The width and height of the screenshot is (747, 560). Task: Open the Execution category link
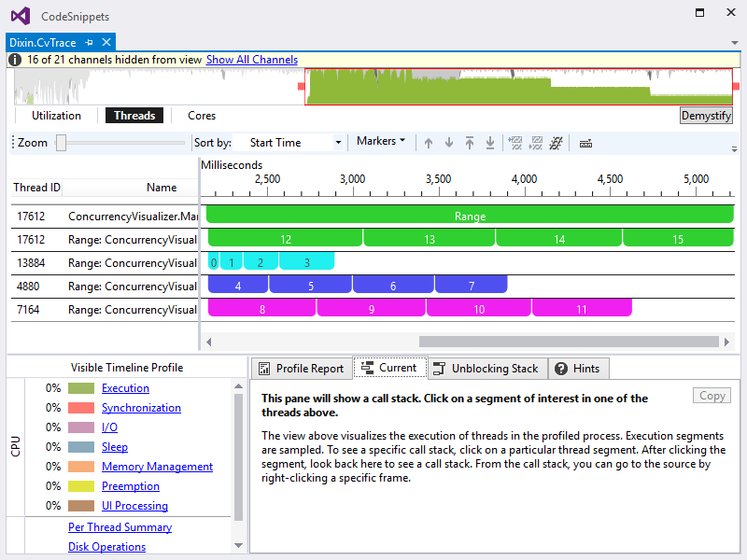tap(125, 388)
